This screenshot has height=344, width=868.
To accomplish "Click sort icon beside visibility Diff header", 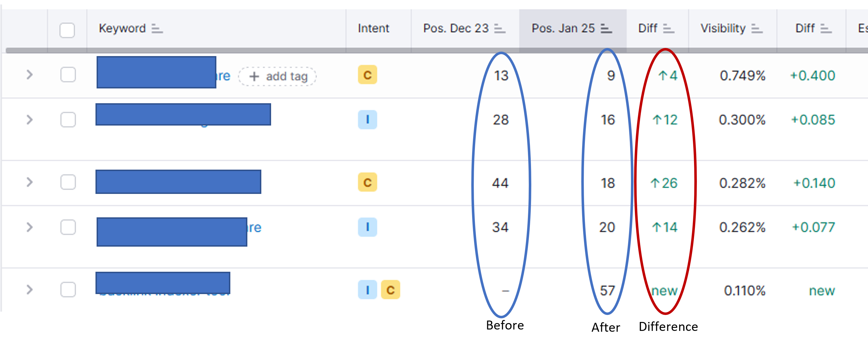I will [x=826, y=29].
